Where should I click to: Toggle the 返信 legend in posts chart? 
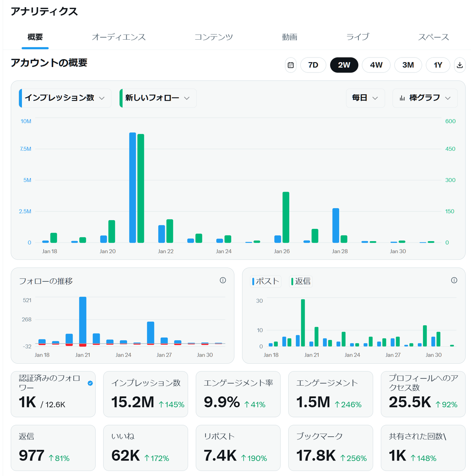tap(301, 281)
